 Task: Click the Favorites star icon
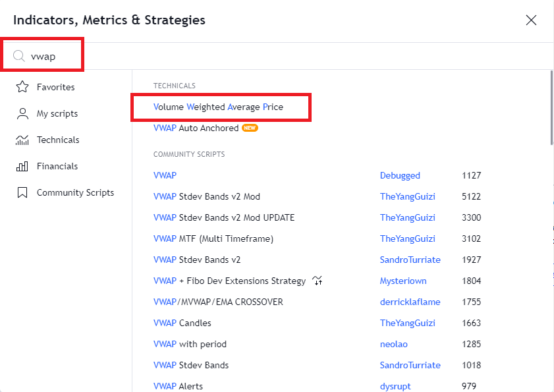22,86
